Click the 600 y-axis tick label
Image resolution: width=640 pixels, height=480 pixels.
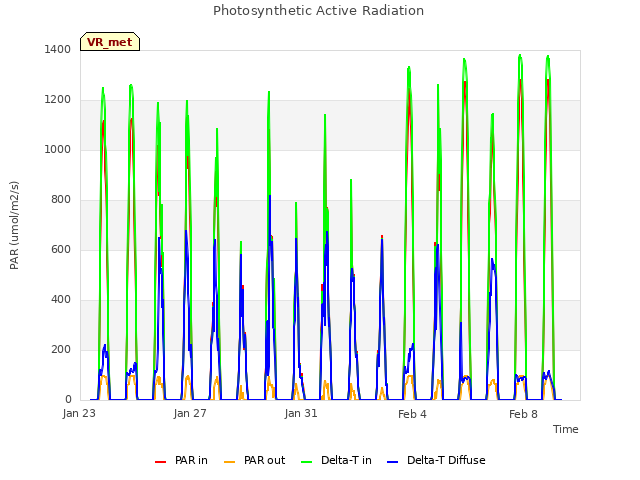pyautogui.click(x=61, y=249)
